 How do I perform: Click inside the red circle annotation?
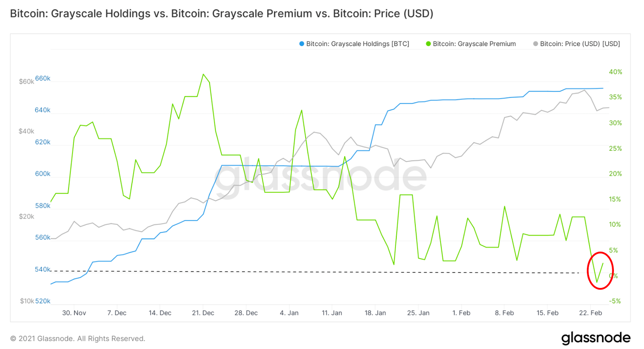(600, 270)
